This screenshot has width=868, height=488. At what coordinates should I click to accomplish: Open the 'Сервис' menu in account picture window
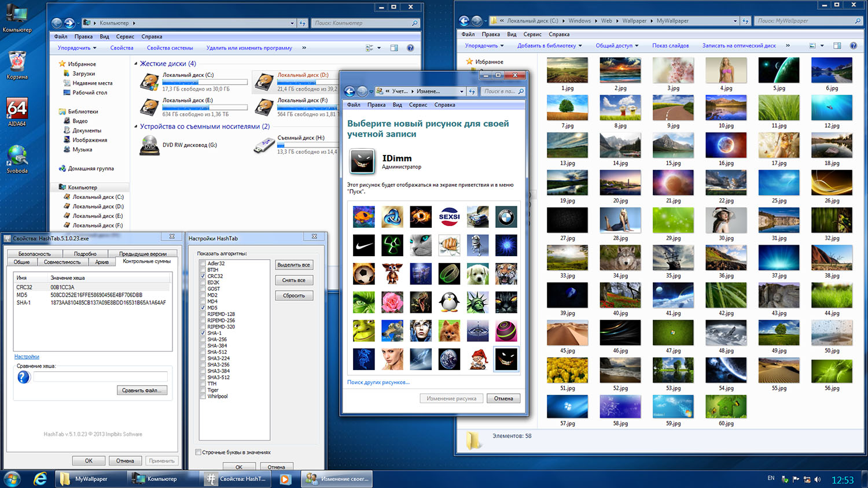[x=418, y=105]
